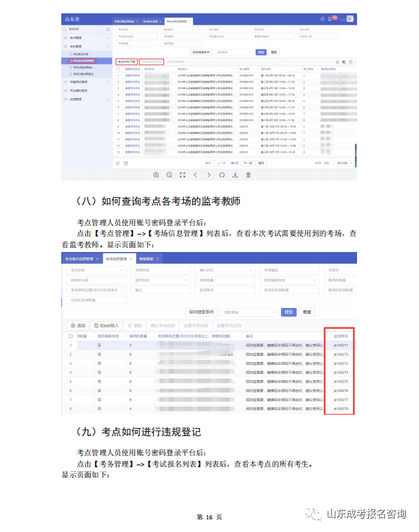The height and width of the screenshot is (532, 419).
Task: Go to next image with the right arrow
Action: [x=209, y=175]
